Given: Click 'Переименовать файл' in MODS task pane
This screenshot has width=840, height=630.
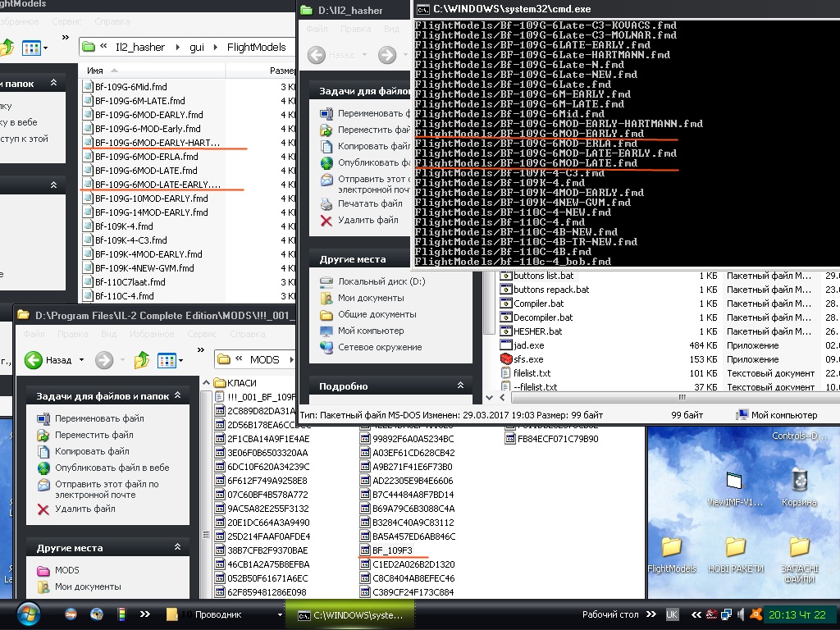Looking at the screenshot, I should [98, 418].
